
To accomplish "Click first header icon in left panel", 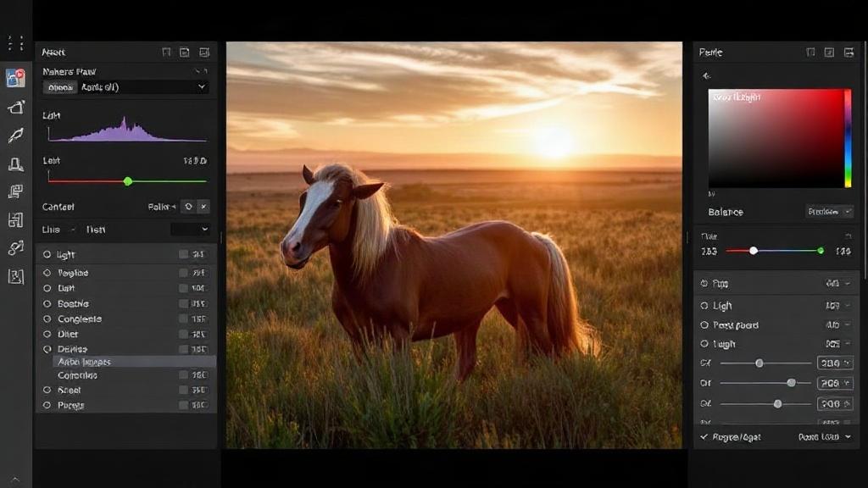I will coord(166,52).
